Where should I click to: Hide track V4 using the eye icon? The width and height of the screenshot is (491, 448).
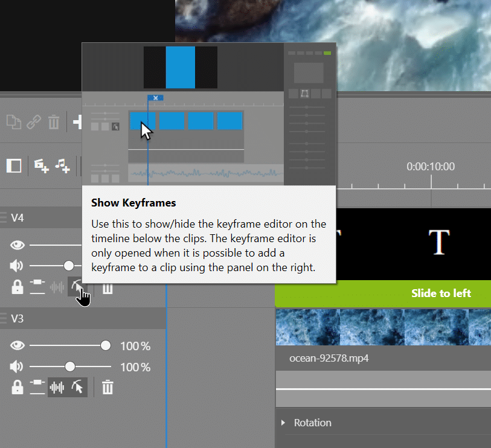[17, 245]
